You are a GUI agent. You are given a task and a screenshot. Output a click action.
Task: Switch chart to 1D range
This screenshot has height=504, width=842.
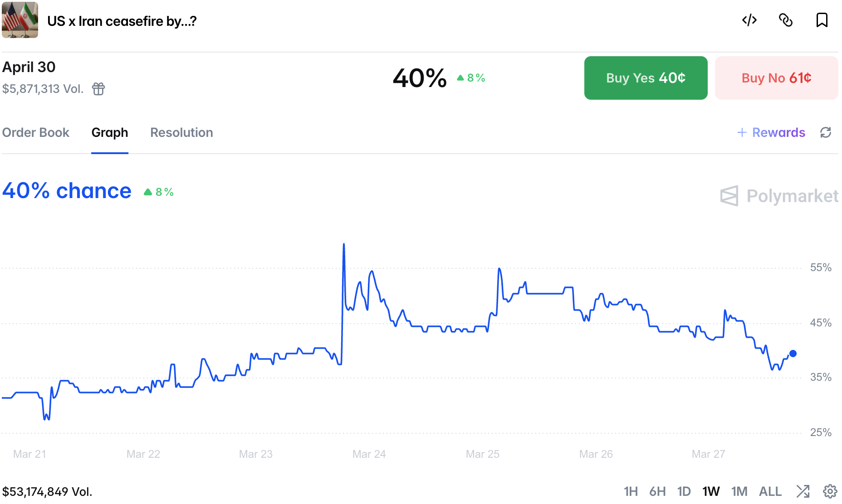[x=684, y=491]
